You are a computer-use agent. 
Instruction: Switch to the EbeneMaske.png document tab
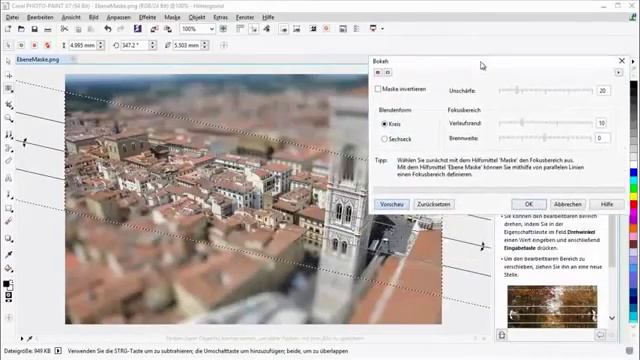[x=38, y=60]
